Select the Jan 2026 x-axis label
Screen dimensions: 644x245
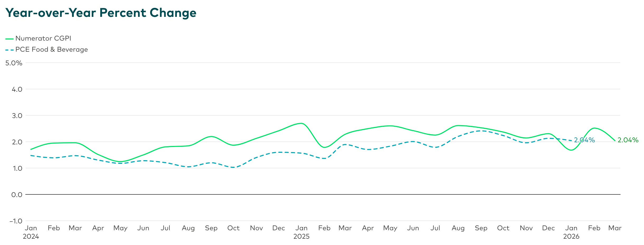pos(571,228)
